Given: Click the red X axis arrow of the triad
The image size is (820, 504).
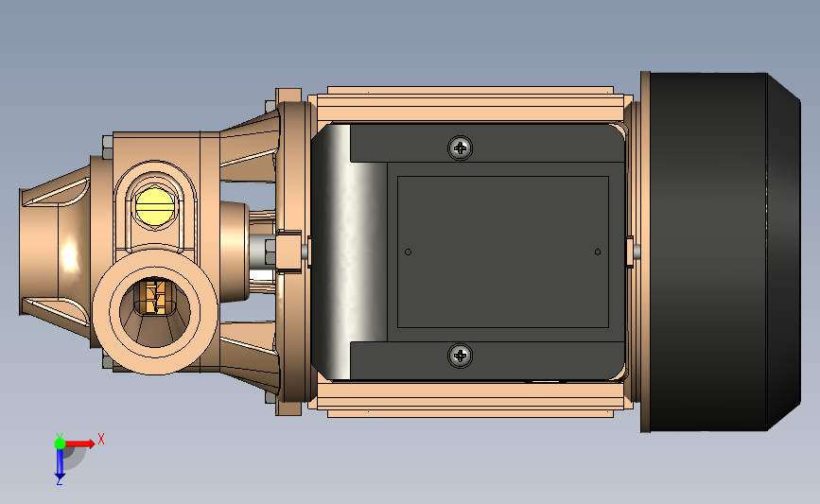Looking at the screenshot, I should click(x=80, y=443).
